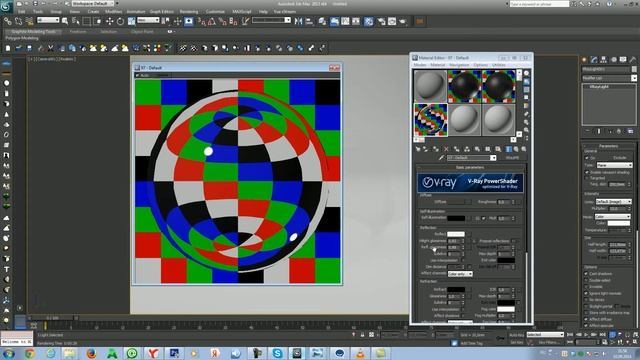Open the Utilities panel hammer icon
This screenshot has height=360, width=640.
coord(633,60)
